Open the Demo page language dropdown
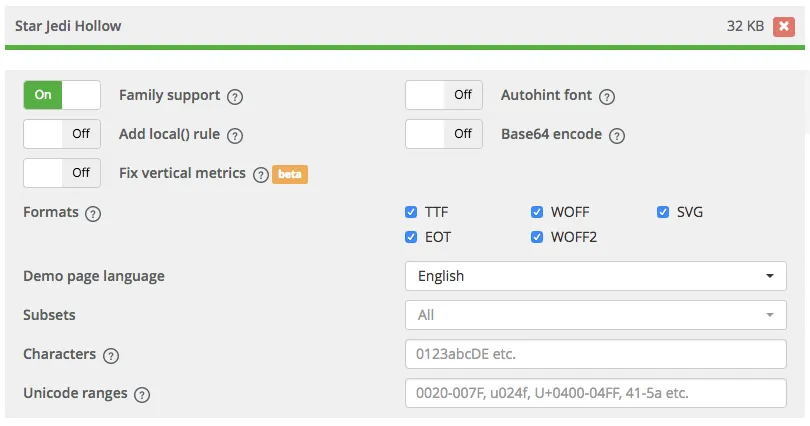The image size is (810, 426). coord(595,276)
